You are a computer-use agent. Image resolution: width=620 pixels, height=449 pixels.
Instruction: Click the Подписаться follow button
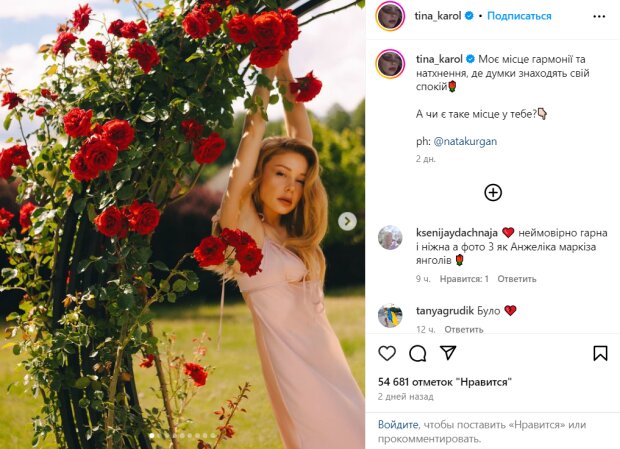tap(518, 16)
